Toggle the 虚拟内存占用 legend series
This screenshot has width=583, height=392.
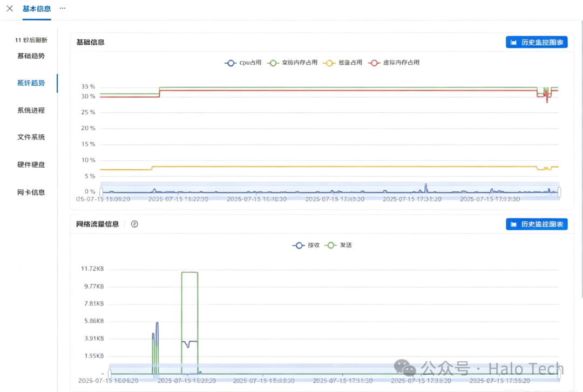394,63
